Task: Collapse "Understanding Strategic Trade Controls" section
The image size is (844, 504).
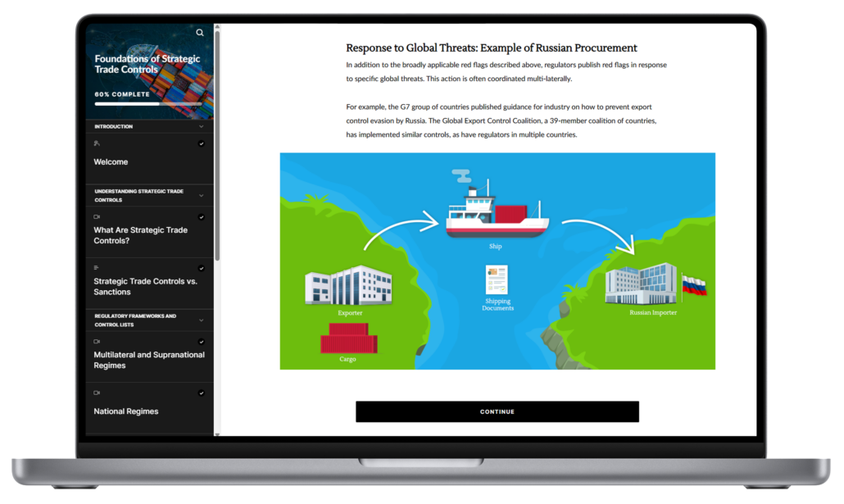Action: point(202,194)
